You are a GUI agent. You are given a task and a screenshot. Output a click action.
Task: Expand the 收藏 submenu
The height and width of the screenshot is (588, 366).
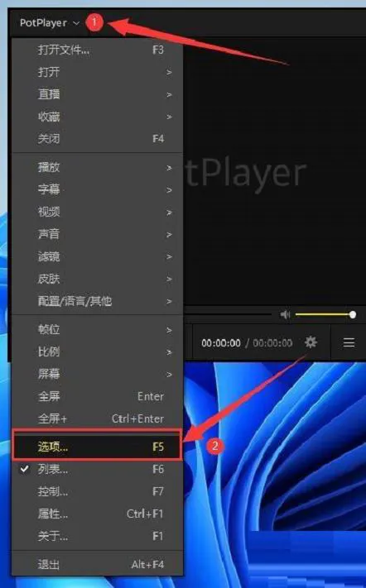98,117
